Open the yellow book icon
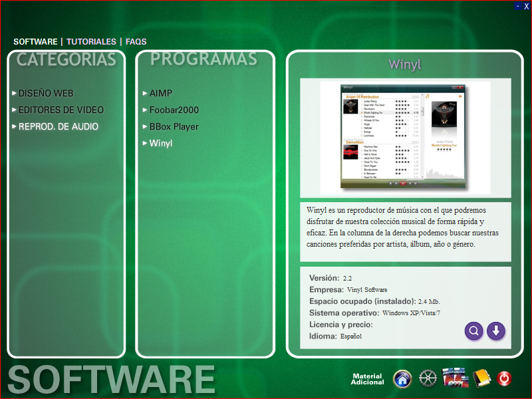The image size is (532, 399). click(481, 378)
